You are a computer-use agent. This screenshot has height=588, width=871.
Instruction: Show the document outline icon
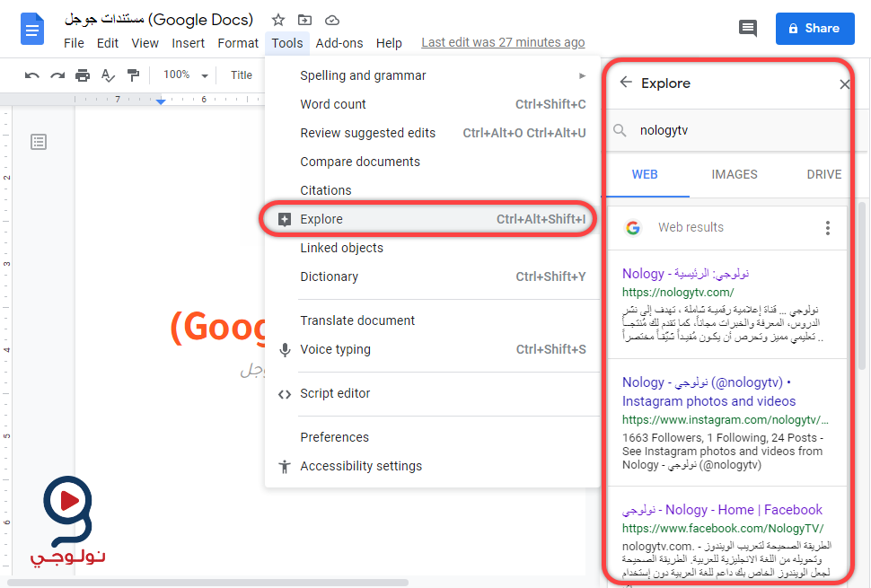[39, 142]
